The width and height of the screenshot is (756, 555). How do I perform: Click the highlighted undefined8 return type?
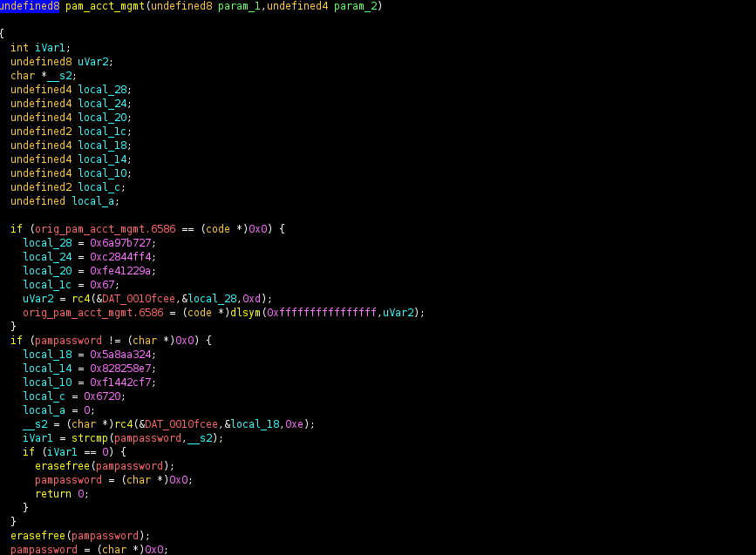click(x=30, y=6)
